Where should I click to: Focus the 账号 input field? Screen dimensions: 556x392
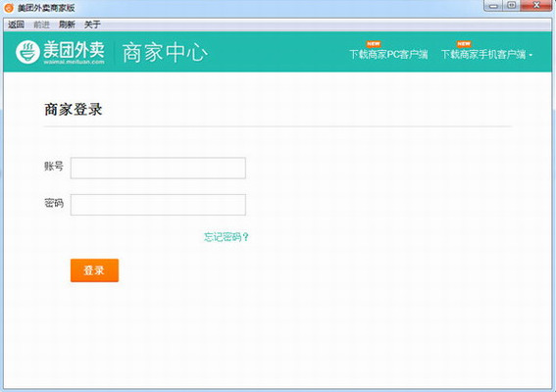pyautogui.click(x=158, y=168)
